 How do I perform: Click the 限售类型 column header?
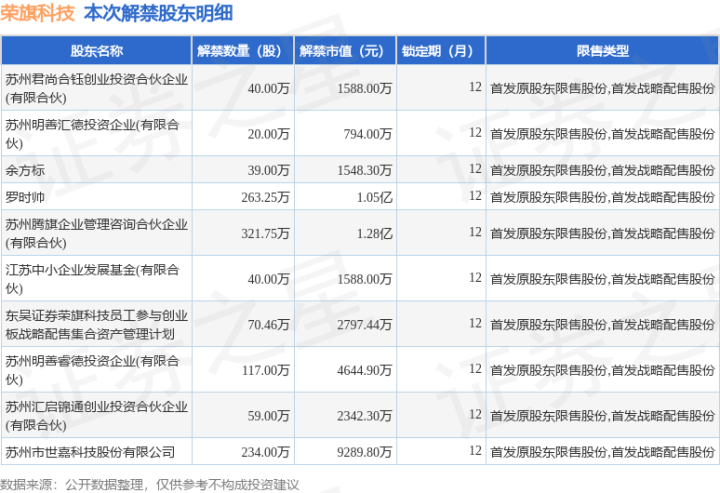[602, 50]
